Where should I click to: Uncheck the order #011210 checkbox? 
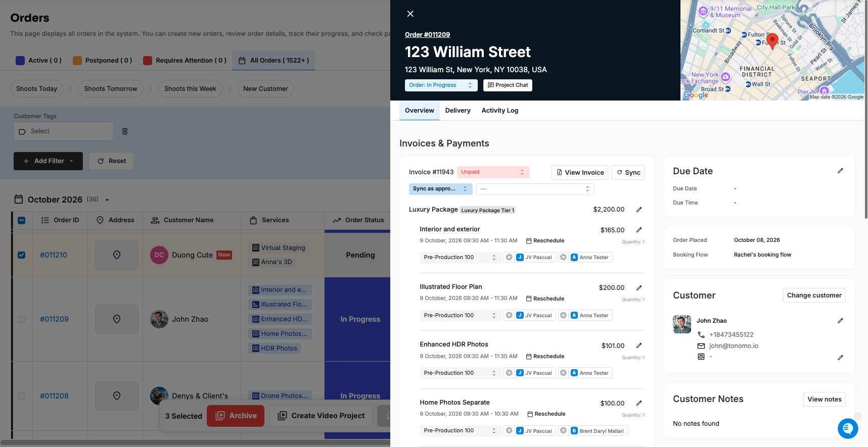click(x=22, y=255)
